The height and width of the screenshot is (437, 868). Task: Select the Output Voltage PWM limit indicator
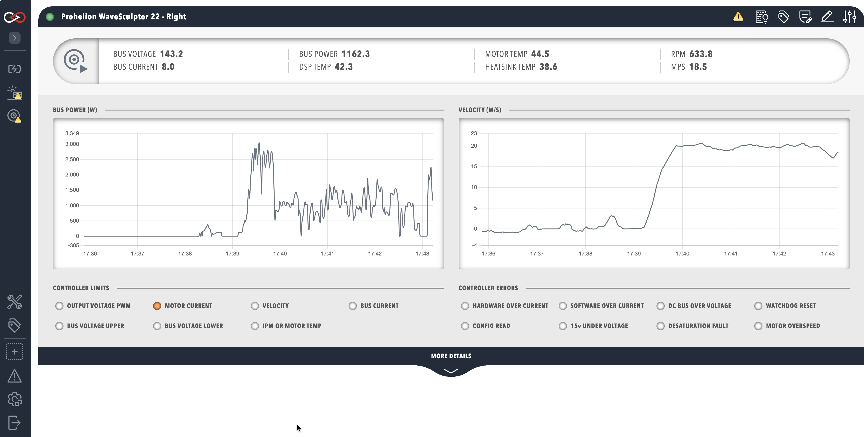(x=59, y=306)
